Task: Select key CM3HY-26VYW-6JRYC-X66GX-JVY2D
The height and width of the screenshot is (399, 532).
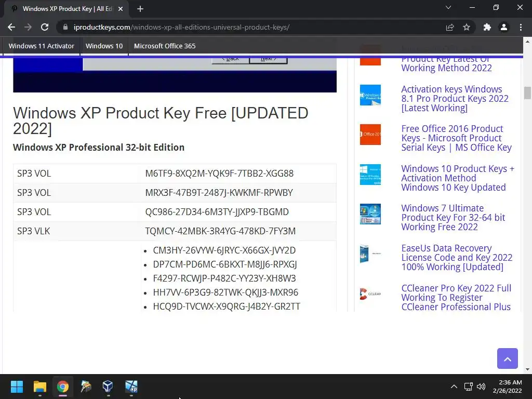Action: pyautogui.click(x=224, y=250)
